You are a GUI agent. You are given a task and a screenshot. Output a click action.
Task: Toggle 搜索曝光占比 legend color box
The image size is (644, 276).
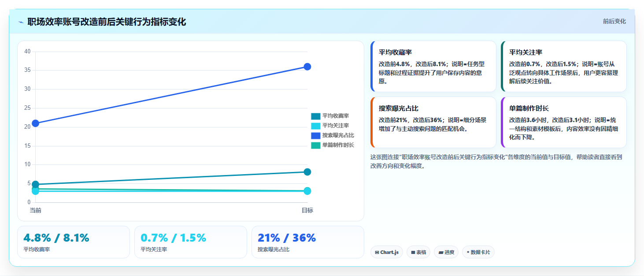point(316,135)
